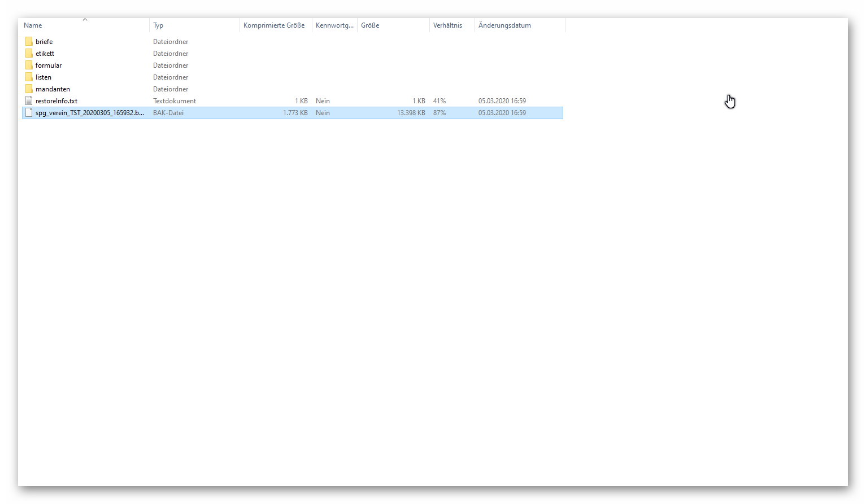Image resolution: width=866 pixels, height=504 pixels.
Task: Click the briefe folder icon
Action: click(29, 42)
